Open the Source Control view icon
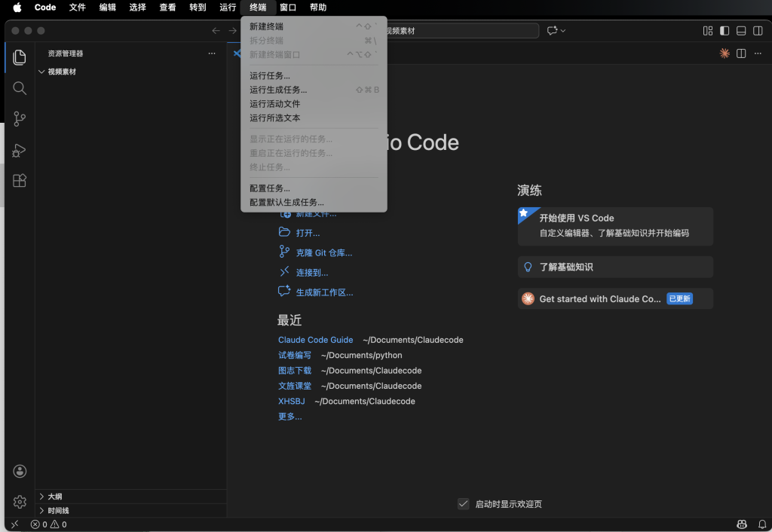This screenshot has width=772, height=532. click(20, 119)
